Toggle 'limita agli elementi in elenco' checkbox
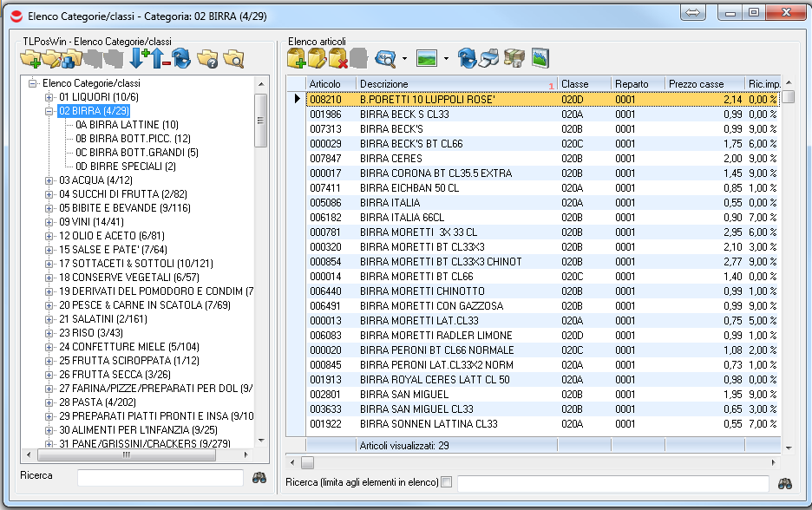The width and height of the screenshot is (812, 510). tap(447, 482)
